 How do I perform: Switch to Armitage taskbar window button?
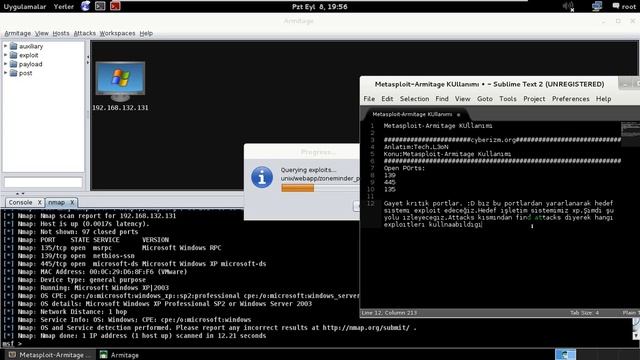click(x=120, y=355)
